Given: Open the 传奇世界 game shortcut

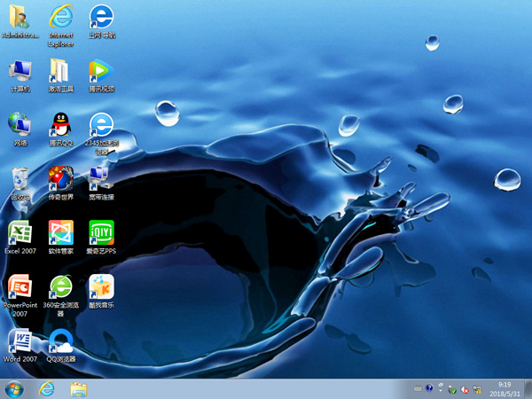Looking at the screenshot, I should coord(60,179).
